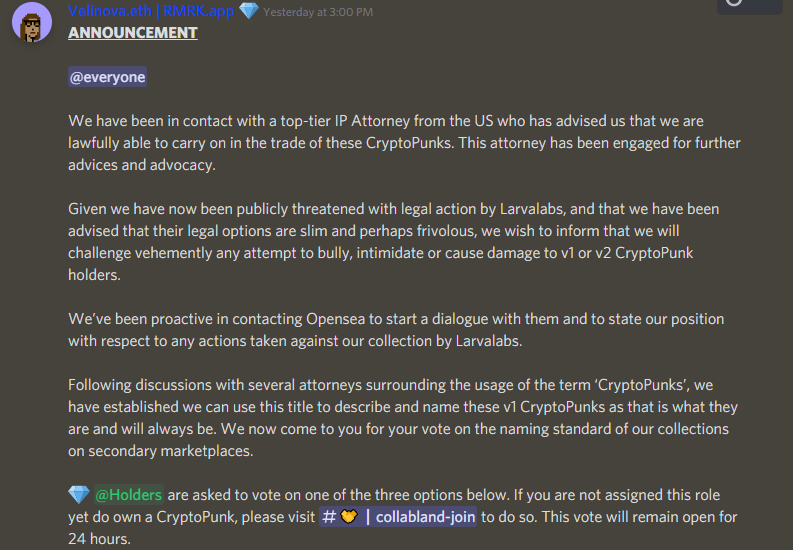
Task: Click the 'Yesterday at 3:00 PM' timestamp
Action: tap(319, 12)
